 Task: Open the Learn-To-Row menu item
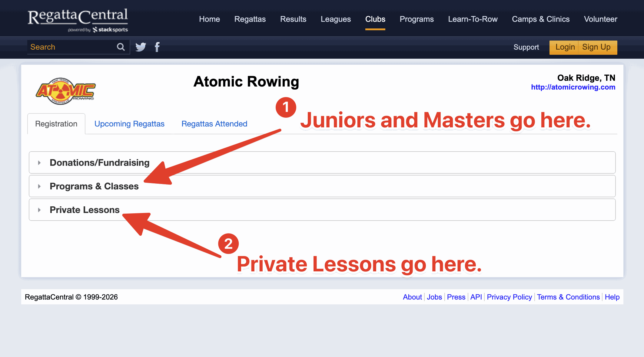[473, 19]
